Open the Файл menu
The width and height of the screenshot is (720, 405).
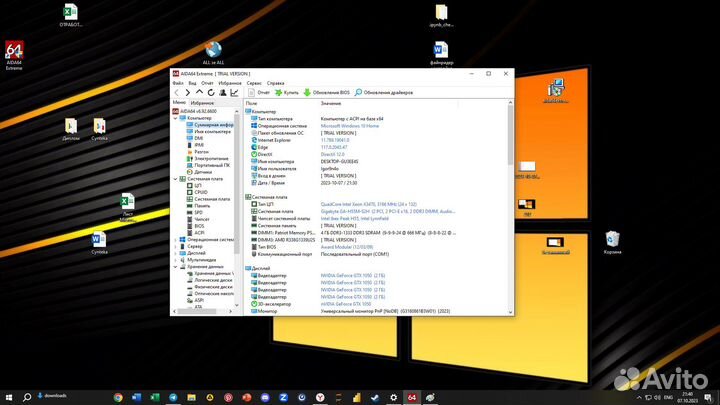[178, 83]
